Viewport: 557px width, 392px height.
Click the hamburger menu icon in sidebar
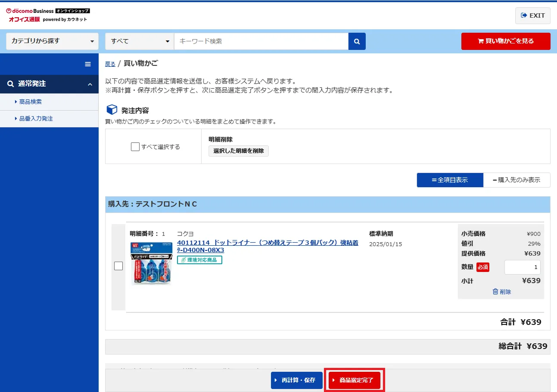(x=88, y=64)
